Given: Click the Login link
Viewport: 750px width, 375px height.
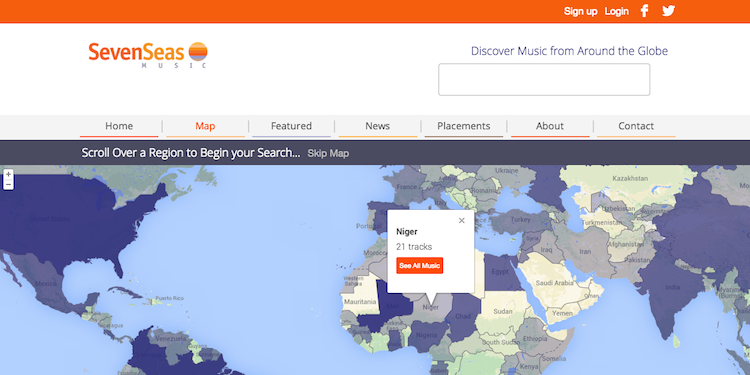Looking at the screenshot, I should (617, 11).
